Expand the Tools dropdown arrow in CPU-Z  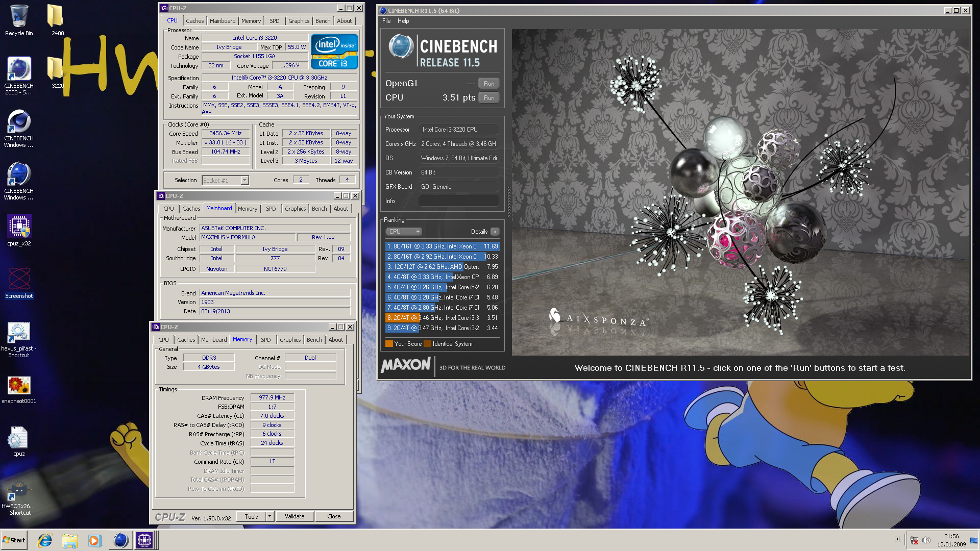(x=269, y=516)
